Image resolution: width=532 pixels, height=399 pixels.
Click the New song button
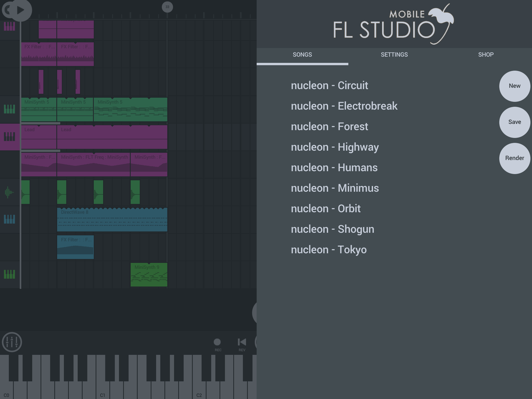pos(514,86)
